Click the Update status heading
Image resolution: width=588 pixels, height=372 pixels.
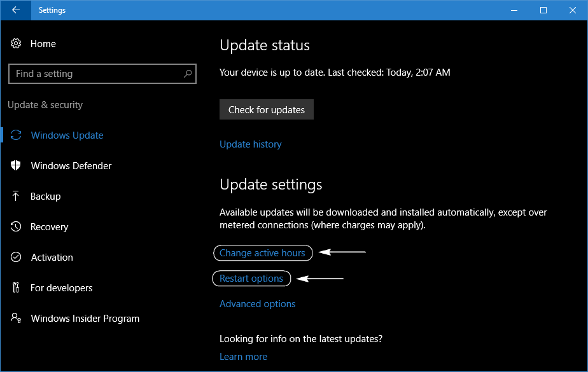pos(265,45)
